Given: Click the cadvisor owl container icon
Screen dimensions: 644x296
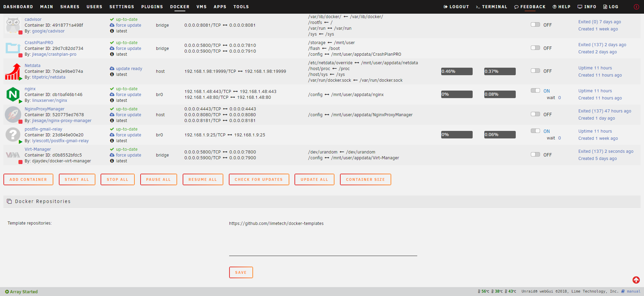Looking at the screenshot, I should (13, 25).
